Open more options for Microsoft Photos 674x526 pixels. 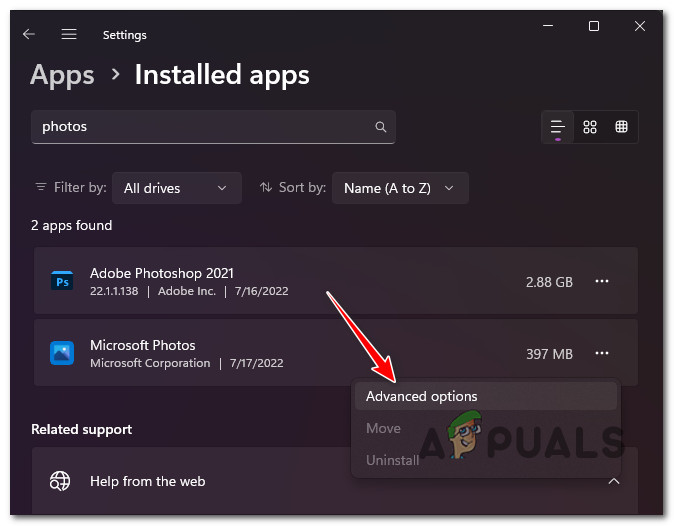pos(602,353)
